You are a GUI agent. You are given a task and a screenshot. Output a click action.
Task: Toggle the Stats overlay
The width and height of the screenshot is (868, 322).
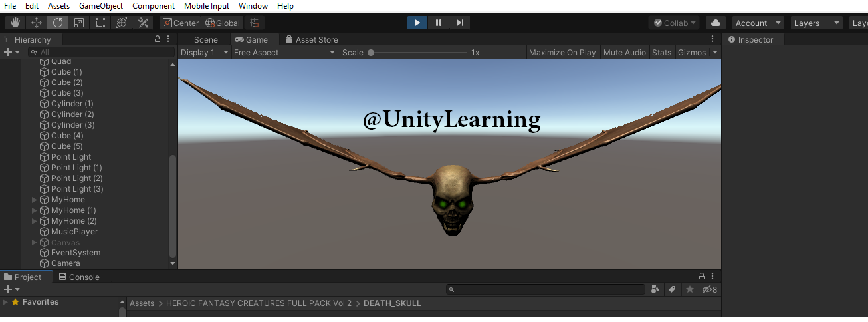click(x=661, y=52)
